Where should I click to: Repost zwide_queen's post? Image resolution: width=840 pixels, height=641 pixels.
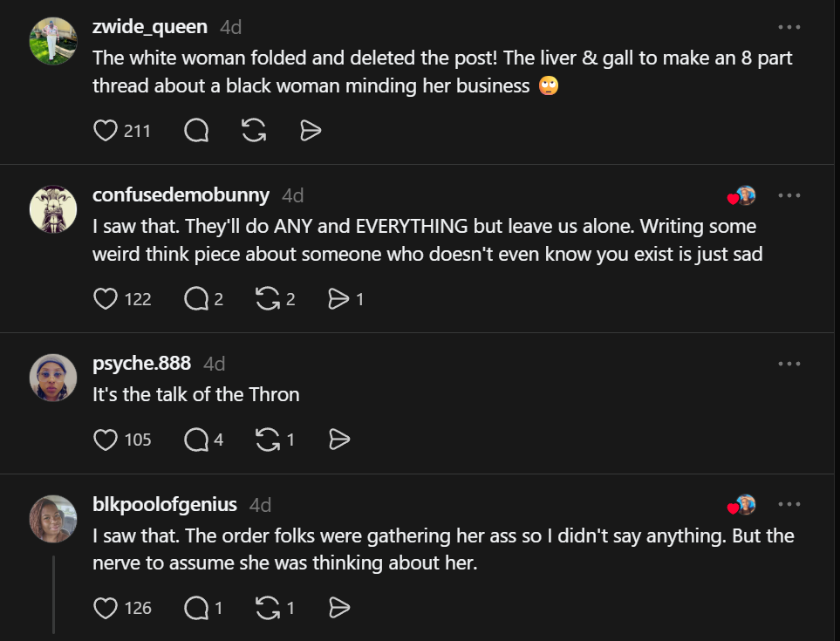(x=253, y=131)
